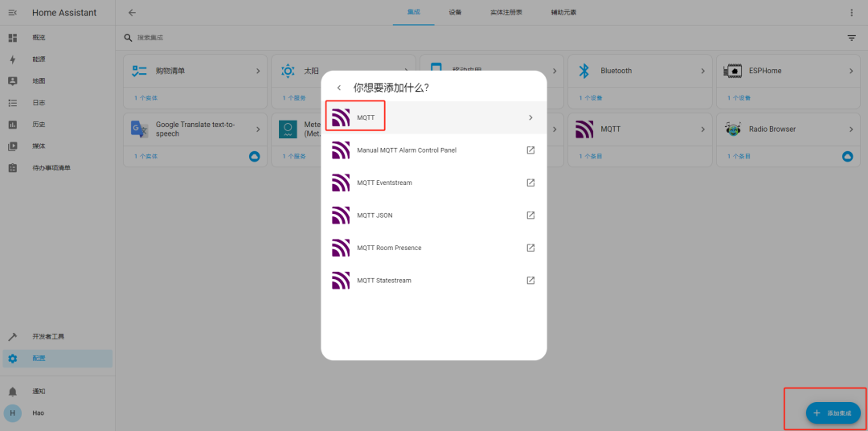Click the MQTT card logo behind the dialog

click(x=584, y=129)
